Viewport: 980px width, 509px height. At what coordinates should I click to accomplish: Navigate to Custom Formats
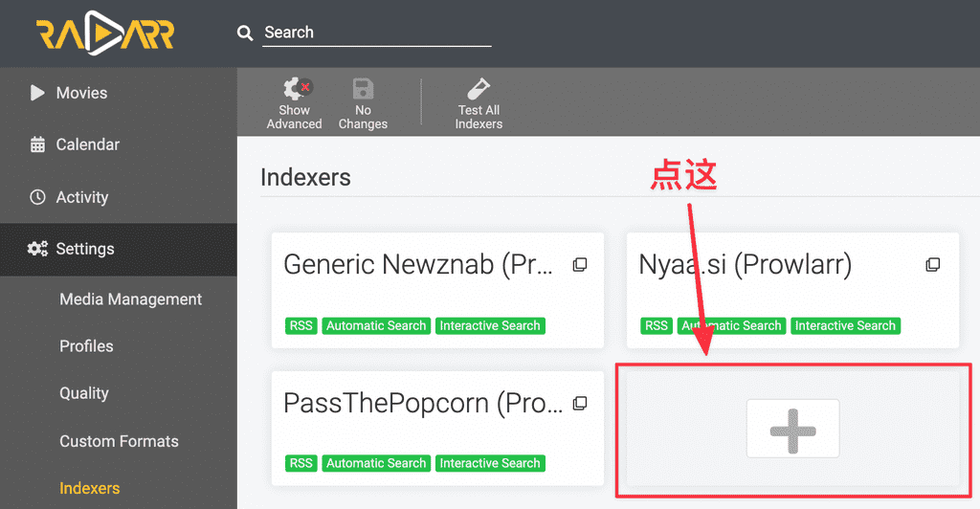pos(119,441)
